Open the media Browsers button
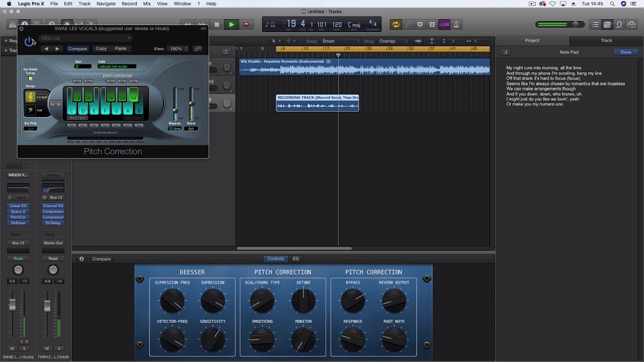 [x=631, y=24]
